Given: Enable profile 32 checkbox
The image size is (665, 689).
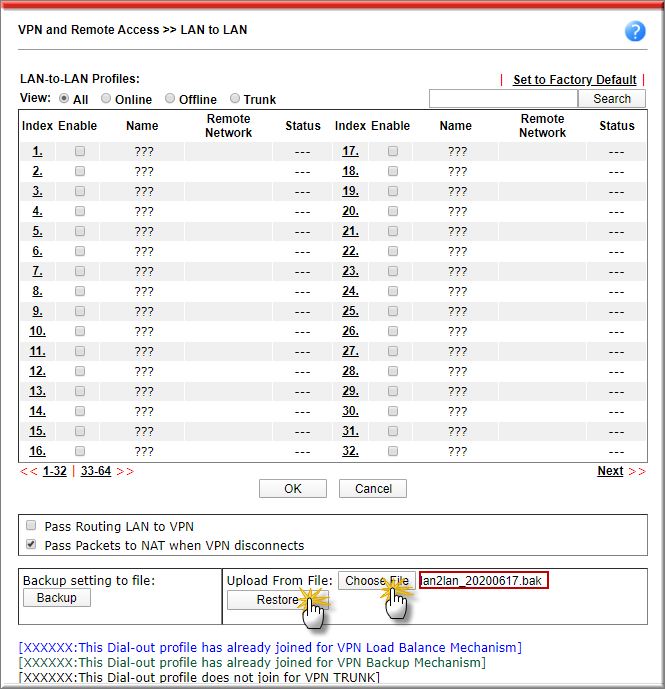Looking at the screenshot, I should 393,451.
